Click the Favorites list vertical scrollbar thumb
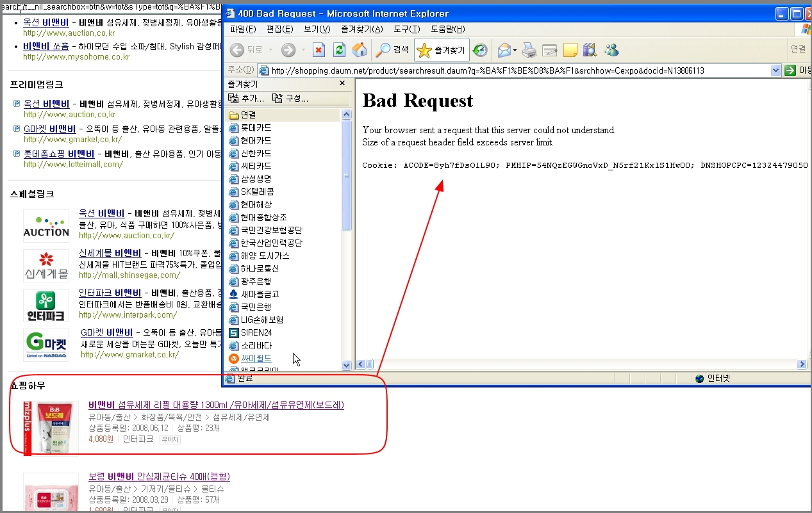Screen dimensions: 812x513 coord(347,175)
